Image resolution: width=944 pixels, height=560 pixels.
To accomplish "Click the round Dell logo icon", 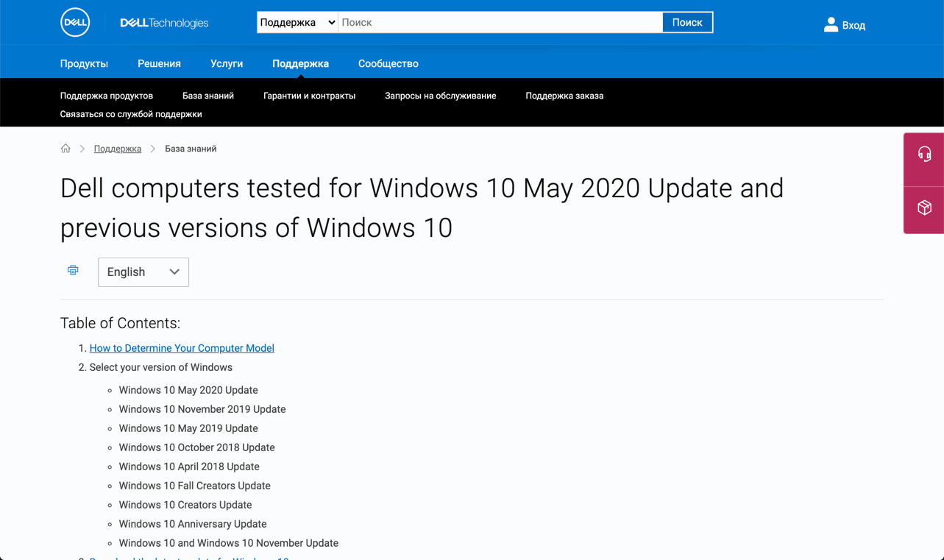I will tap(75, 23).
